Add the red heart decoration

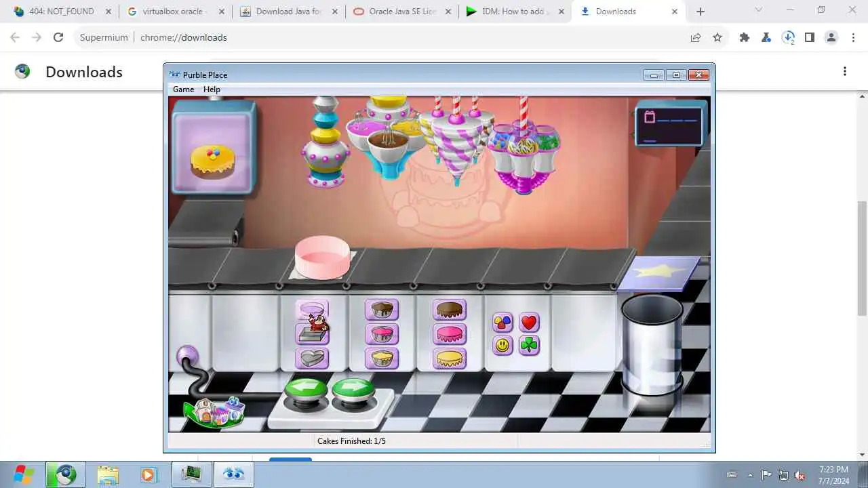pos(530,322)
